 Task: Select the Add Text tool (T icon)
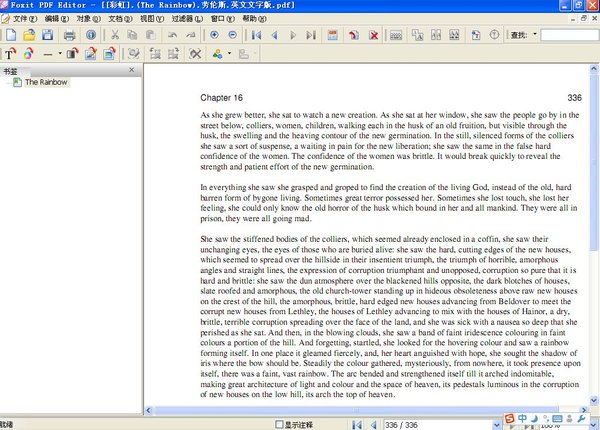tap(10, 54)
